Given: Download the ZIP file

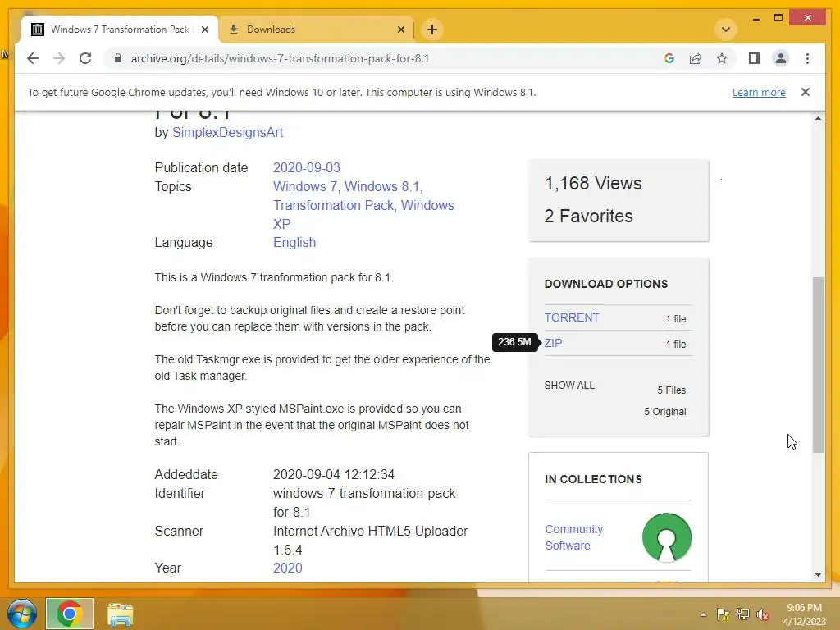Looking at the screenshot, I should click(x=553, y=344).
